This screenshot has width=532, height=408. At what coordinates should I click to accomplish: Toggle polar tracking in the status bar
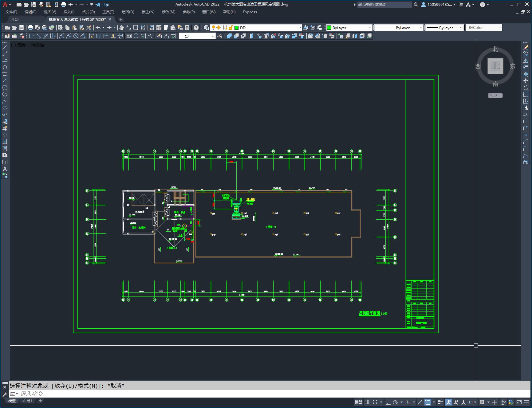[395, 402]
